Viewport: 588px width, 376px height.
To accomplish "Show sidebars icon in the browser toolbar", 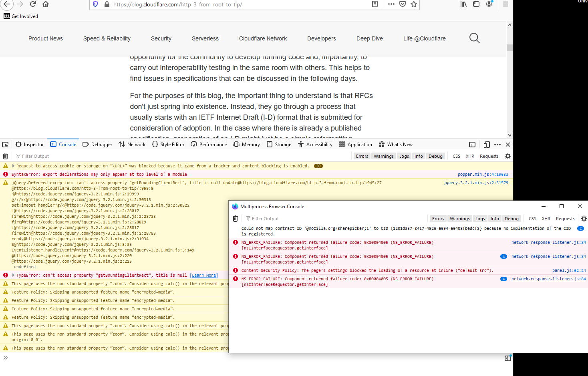I will pyautogui.click(x=476, y=4).
